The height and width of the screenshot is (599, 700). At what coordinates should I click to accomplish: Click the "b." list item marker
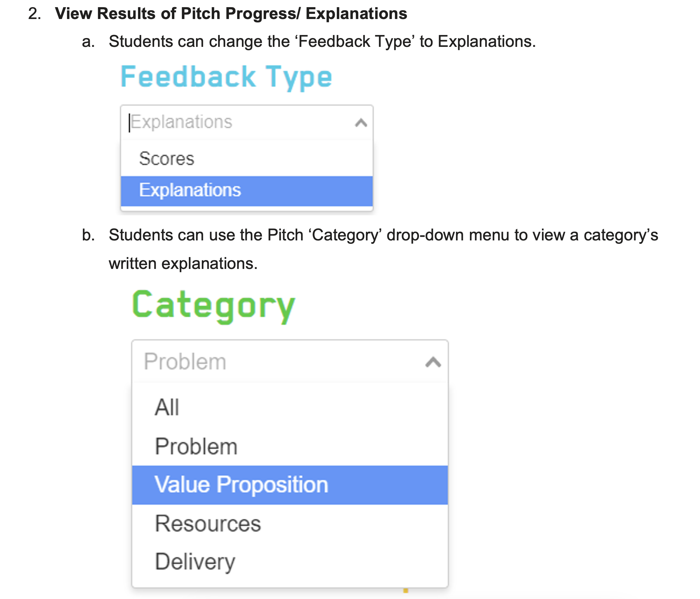point(88,235)
